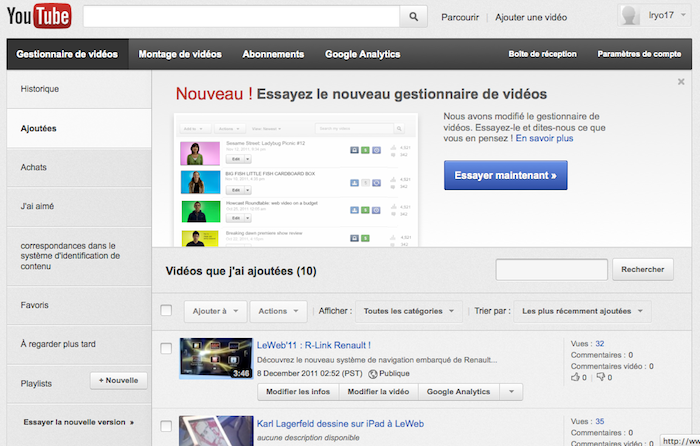Expand the arrow next to Google Analytics button
This screenshot has width=700, height=446.
tap(510, 391)
